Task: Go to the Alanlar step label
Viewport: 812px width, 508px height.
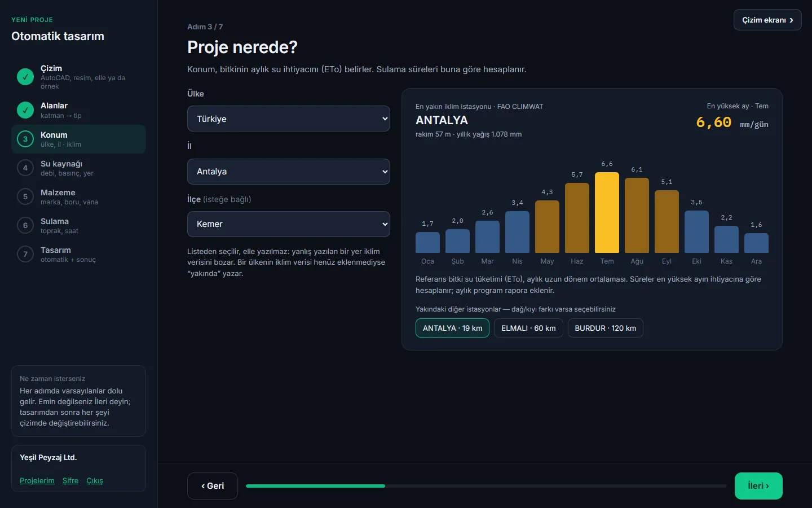Action: coord(54,106)
